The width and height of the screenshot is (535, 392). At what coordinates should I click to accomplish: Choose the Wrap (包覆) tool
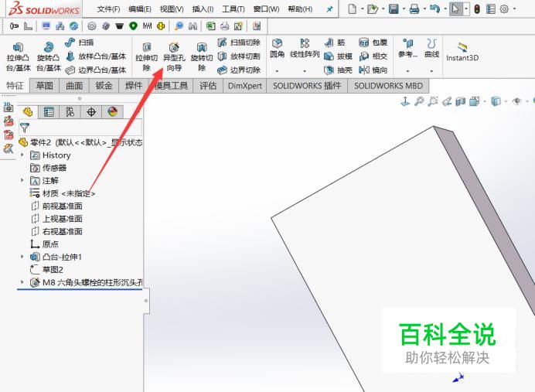(x=373, y=43)
